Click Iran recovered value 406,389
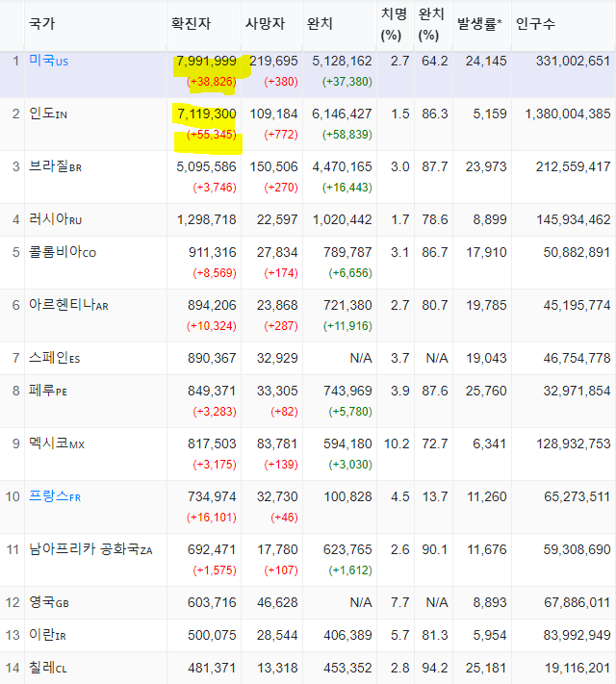The image size is (616, 684). pos(347,635)
